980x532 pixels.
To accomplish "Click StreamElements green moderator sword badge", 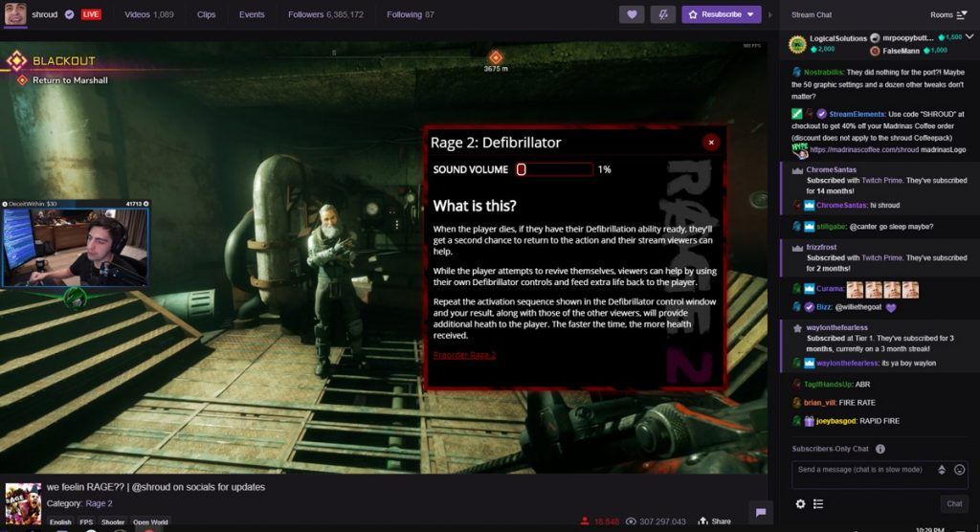I will point(797,114).
